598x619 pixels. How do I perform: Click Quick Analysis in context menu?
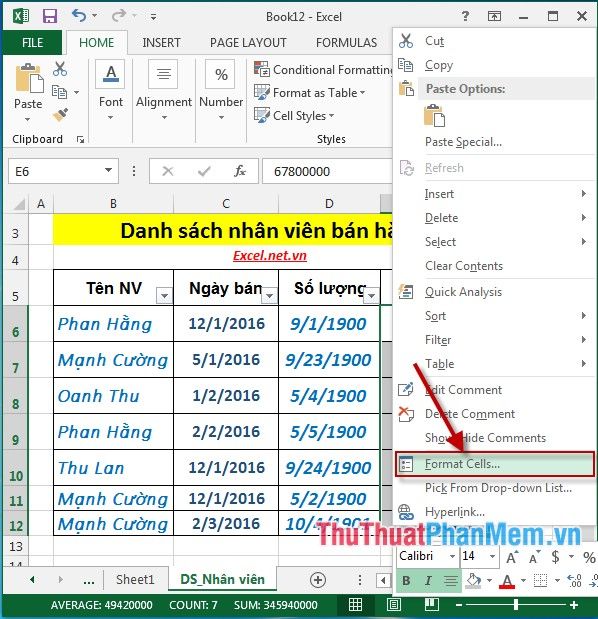495,292
